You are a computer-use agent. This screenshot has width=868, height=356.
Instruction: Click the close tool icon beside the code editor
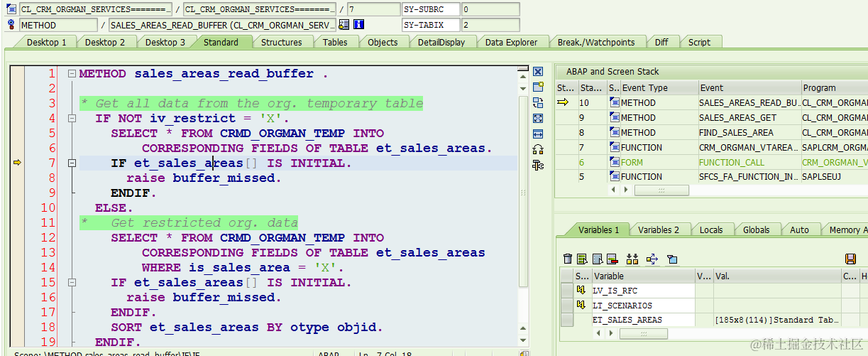click(x=538, y=72)
